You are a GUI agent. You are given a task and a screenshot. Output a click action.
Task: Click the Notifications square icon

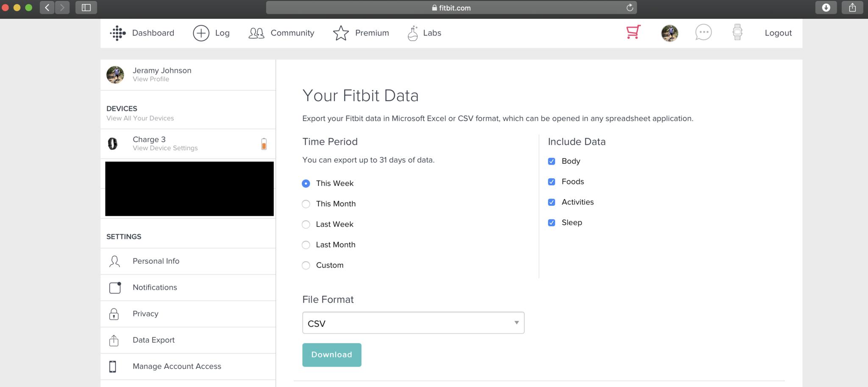click(x=115, y=287)
